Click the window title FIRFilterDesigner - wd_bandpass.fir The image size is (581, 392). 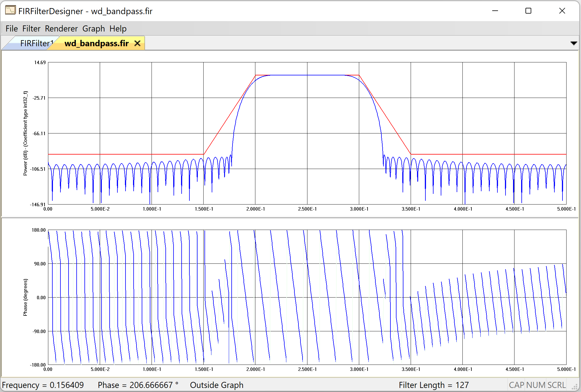pos(85,11)
